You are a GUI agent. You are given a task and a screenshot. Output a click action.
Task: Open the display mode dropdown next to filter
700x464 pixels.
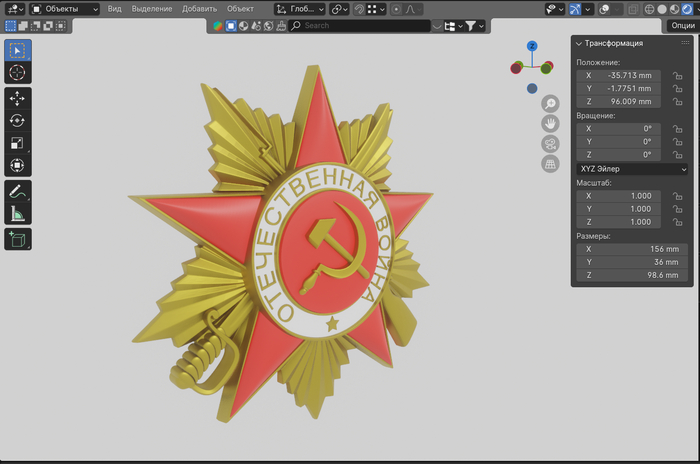pos(453,26)
